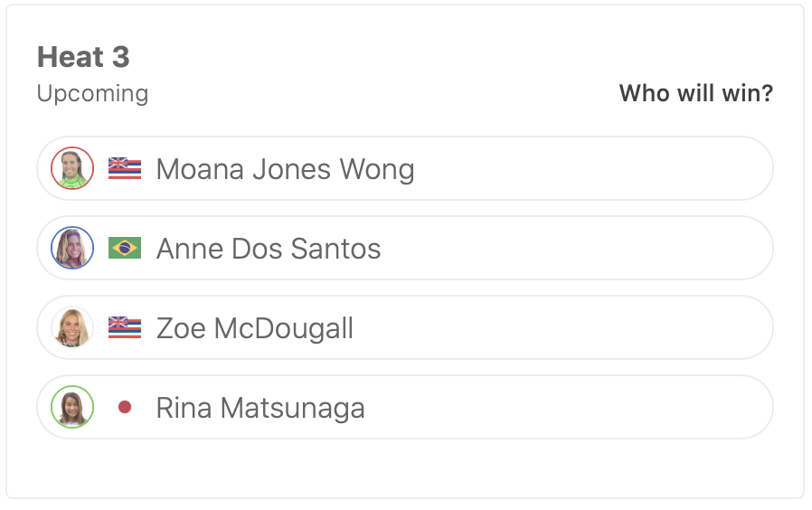Click Rina Matsunaga's green-ringed avatar
This screenshot has width=812, height=510.
pos(72,408)
